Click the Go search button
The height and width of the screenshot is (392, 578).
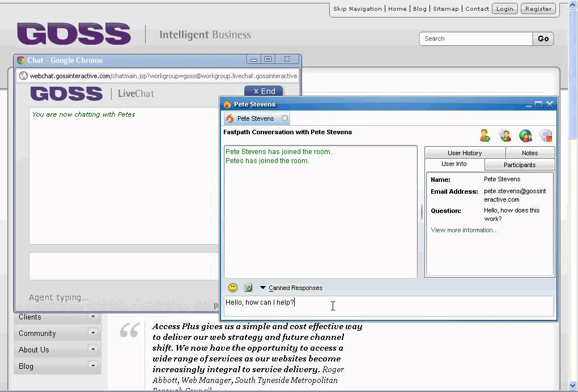point(543,39)
